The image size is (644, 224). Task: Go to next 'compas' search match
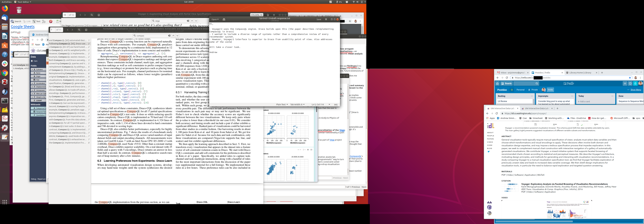pyautogui.click(x=177, y=36)
